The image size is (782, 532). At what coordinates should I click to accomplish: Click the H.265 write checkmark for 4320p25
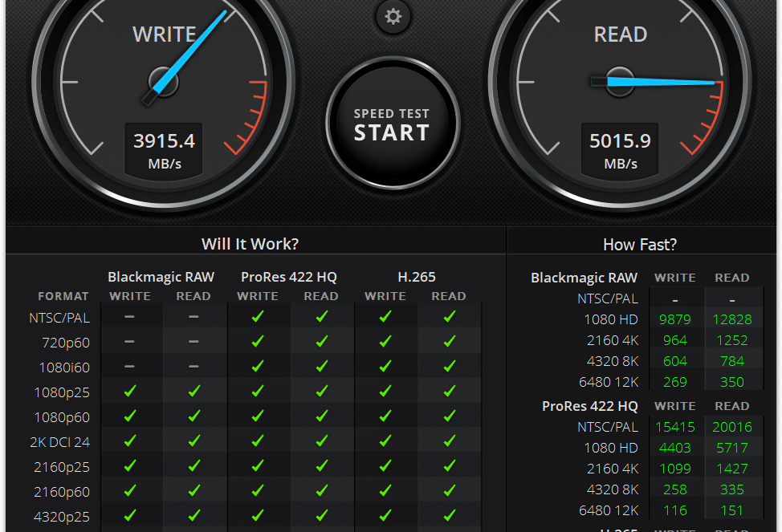[385, 515]
